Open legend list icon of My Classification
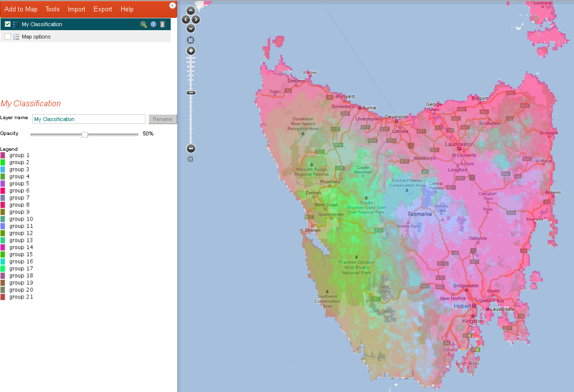This screenshot has width=574, height=392. (16, 25)
